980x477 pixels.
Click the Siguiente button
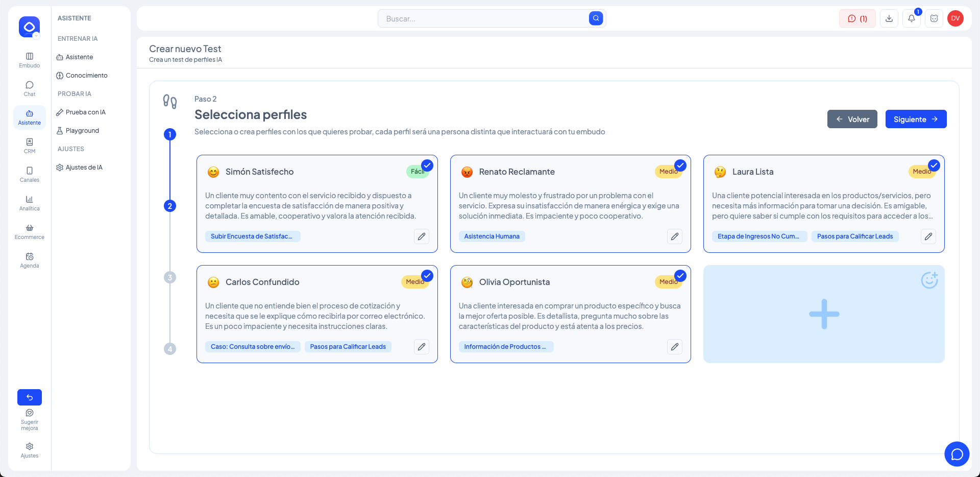tap(916, 119)
